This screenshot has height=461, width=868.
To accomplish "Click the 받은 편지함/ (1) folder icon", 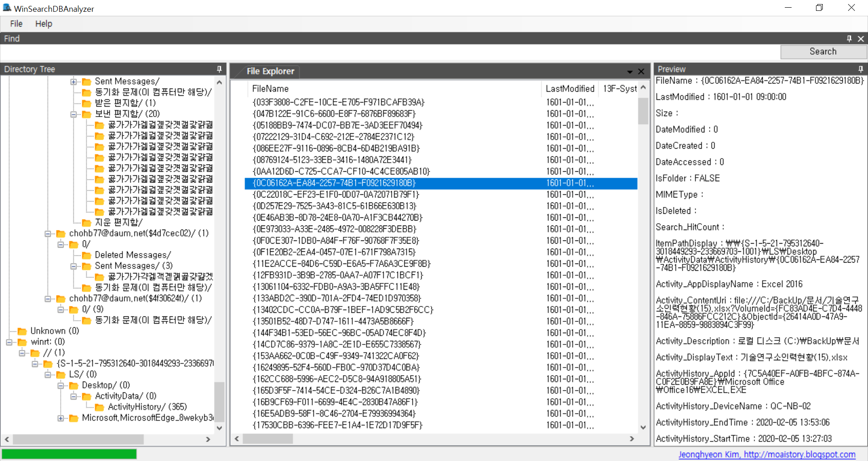I will coord(87,103).
